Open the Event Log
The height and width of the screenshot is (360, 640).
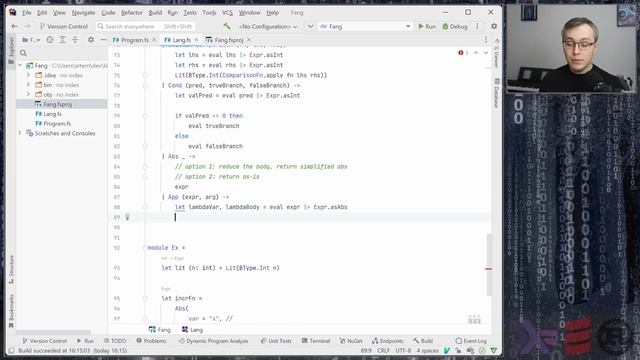[x=471, y=341]
